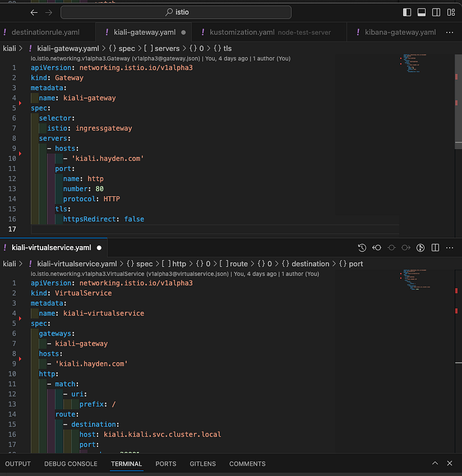Click the 'kiali.kiali.svc.cluster.local' host value
Image resolution: width=462 pixels, height=476 pixels.
162,434
